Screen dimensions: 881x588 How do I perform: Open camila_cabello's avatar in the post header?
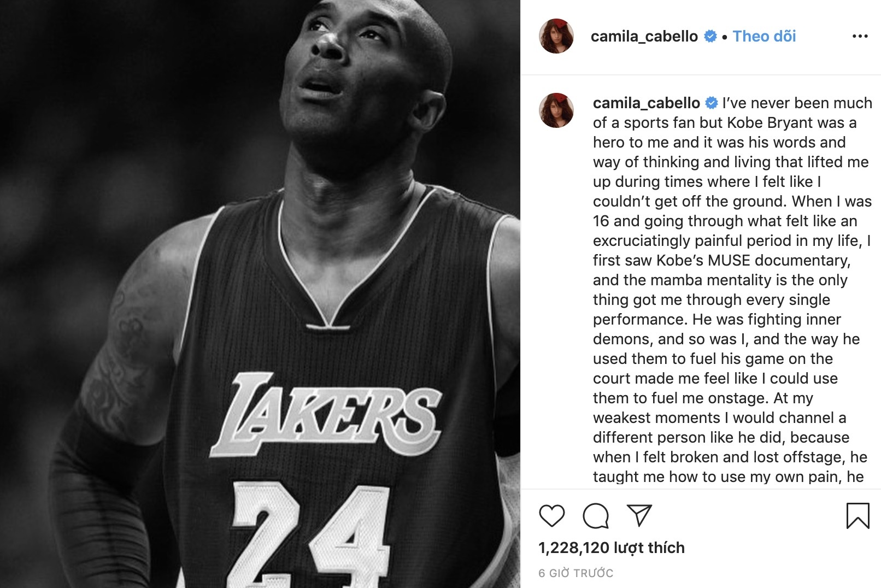tap(556, 36)
